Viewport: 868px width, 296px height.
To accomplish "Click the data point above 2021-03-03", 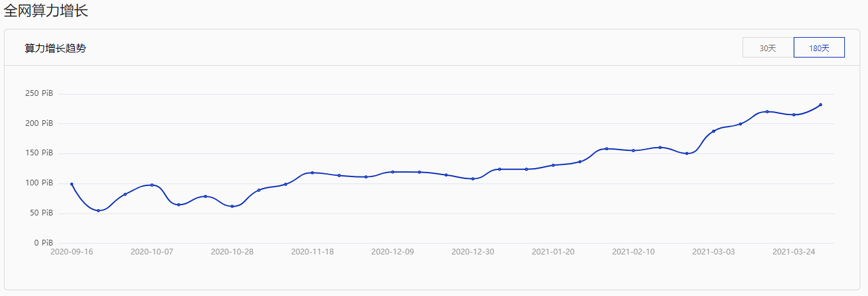I will pos(714,131).
